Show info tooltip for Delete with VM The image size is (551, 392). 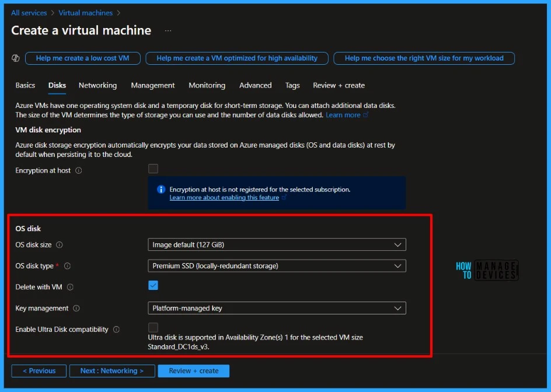coord(70,287)
